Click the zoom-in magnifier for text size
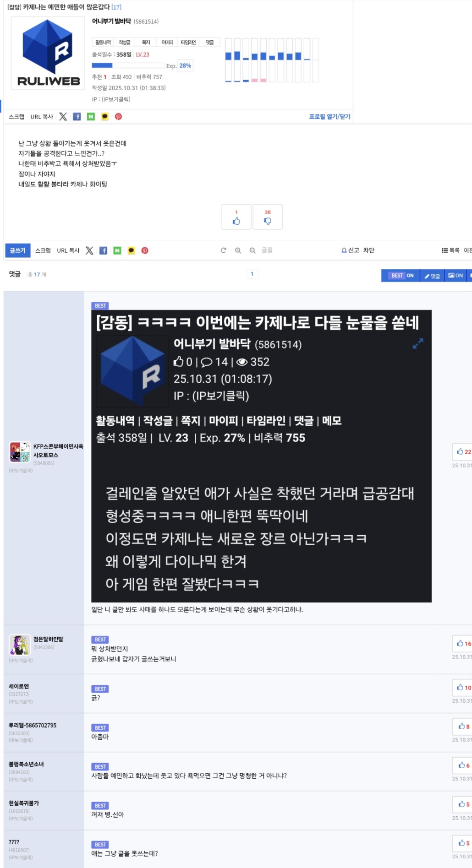The image size is (472, 868). [238, 250]
